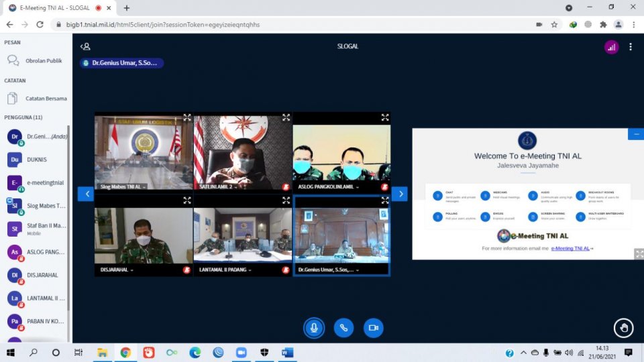Viewport: 644px width, 362px height.
Task: Open a new browser tab
Action: coord(127,8)
